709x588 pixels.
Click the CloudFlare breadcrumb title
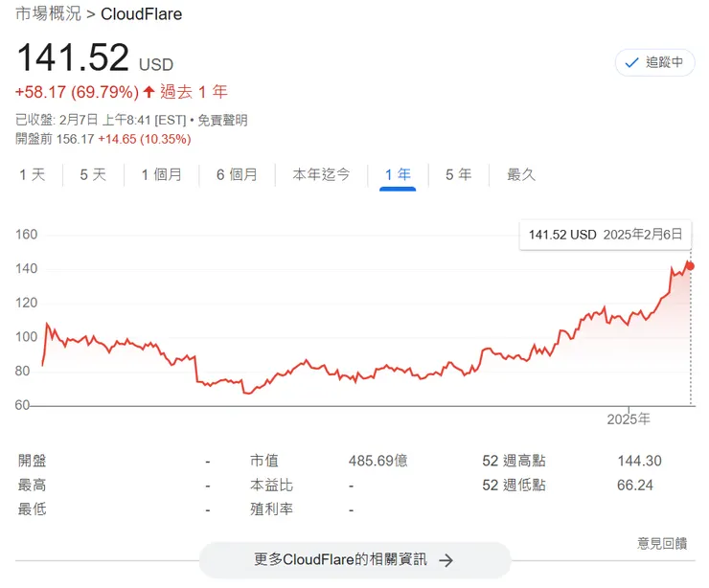(141, 14)
